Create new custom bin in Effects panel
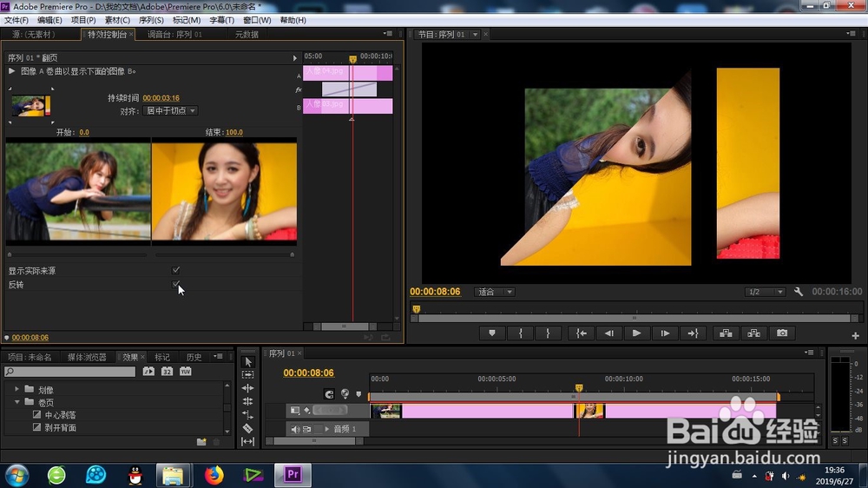 [x=201, y=441]
